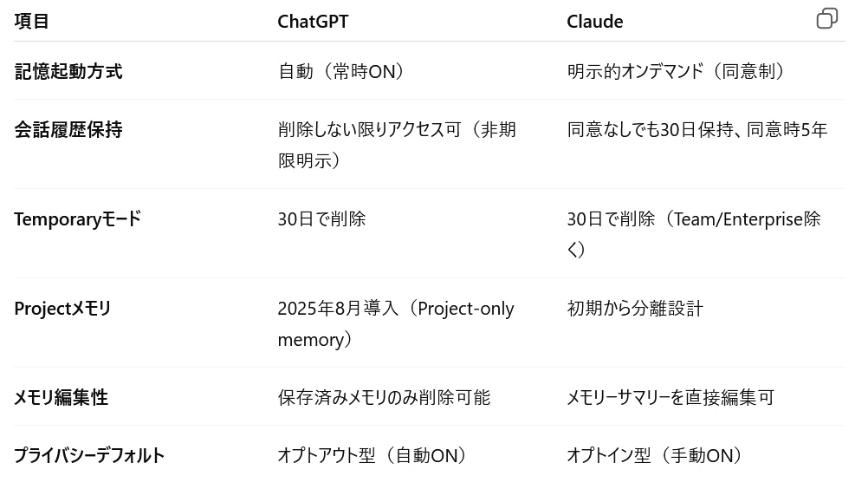Click the プライバシーデフォルト row label
The height and width of the screenshot is (489, 868).
(89, 455)
